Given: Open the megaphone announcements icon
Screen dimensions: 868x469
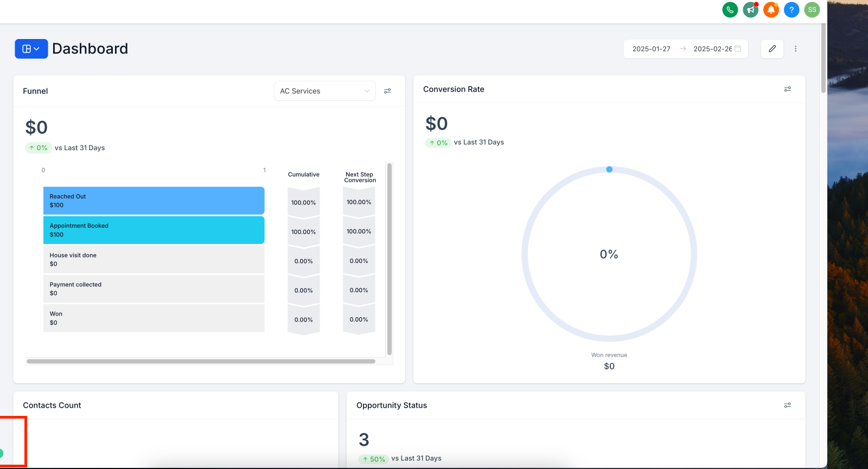Looking at the screenshot, I should click(751, 10).
